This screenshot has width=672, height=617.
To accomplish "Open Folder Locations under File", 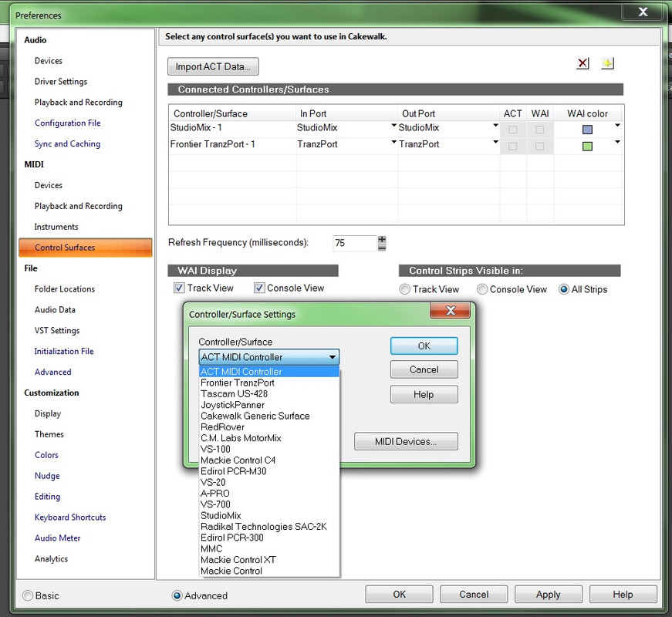I will [x=65, y=288].
